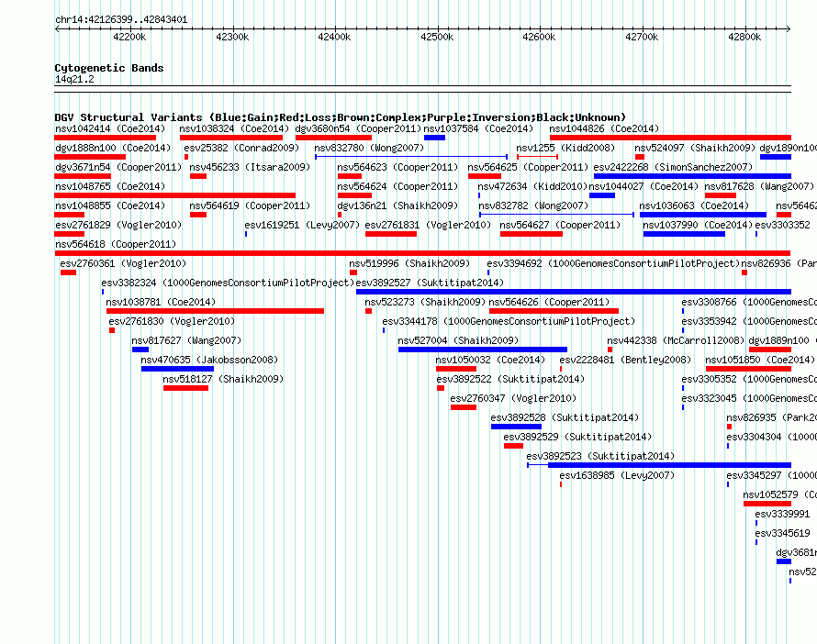Image resolution: width=817 pixels, height=644 pixels.
Task: Open nsv1036063 (Coe2014) variant
Action: point(694,205)
